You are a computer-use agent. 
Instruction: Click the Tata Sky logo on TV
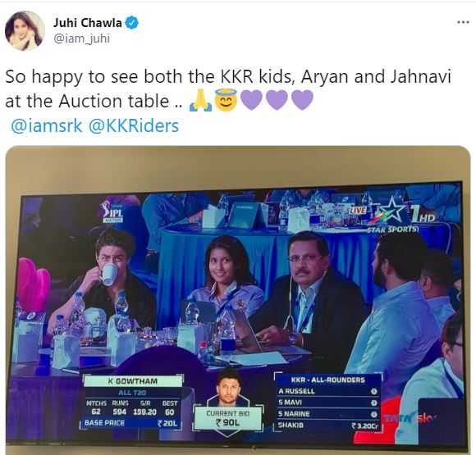410,418
